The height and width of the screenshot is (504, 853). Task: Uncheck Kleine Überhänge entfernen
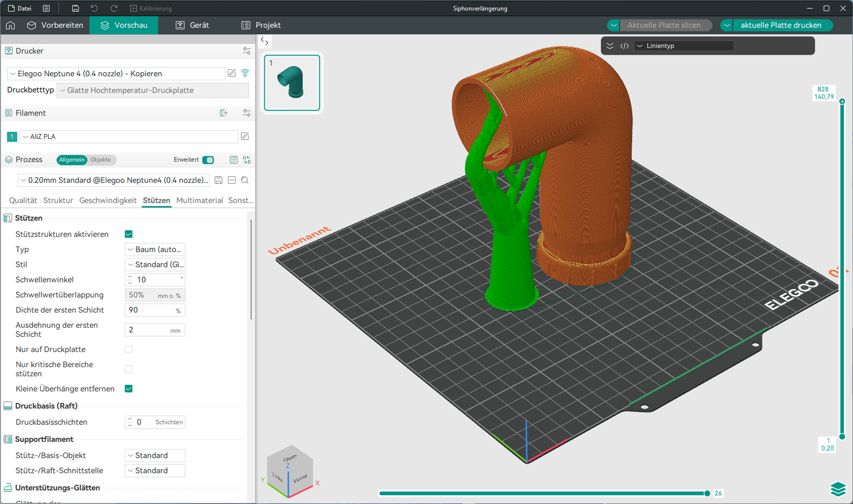[129, 389]
